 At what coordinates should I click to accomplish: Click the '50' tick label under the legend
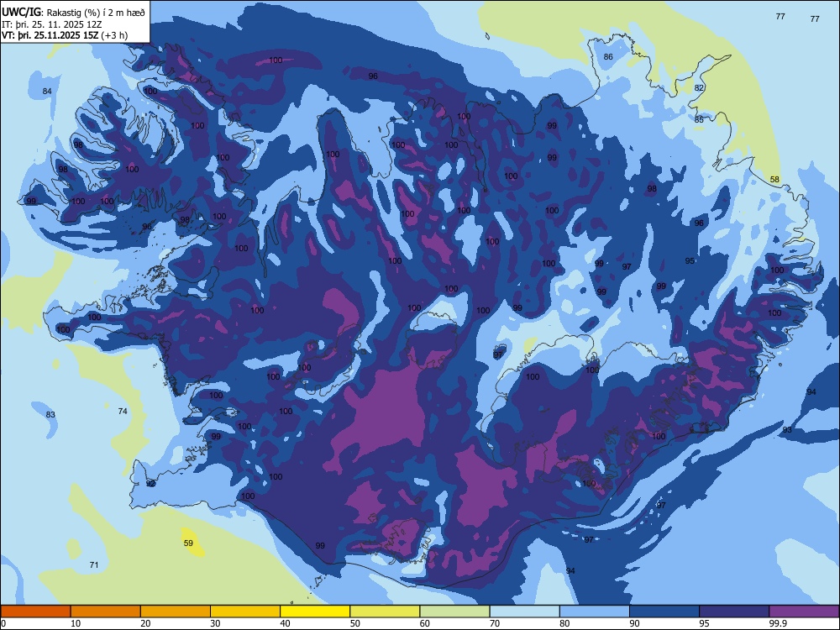pos(355,623)
